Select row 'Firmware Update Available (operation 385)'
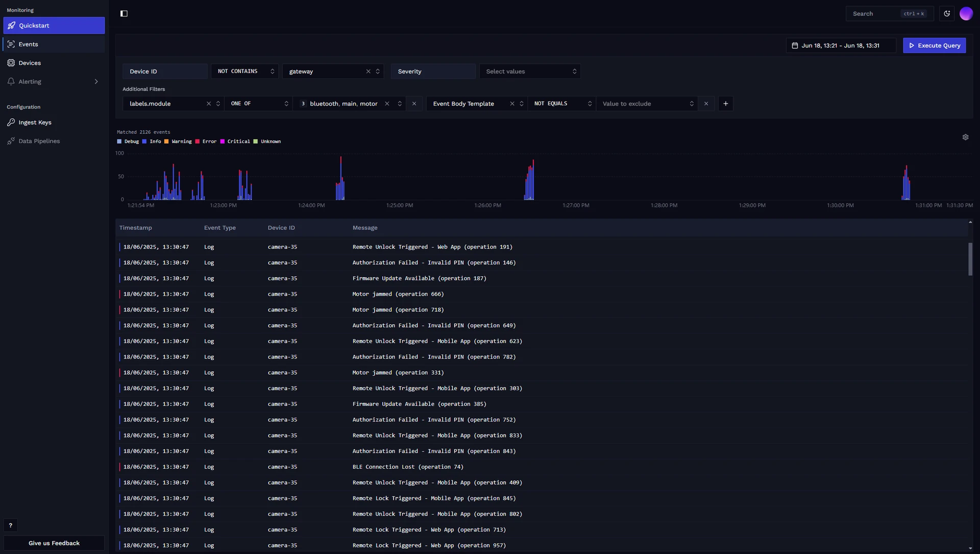The width and height of the screenshot is (980, 554). coord(542,404)
